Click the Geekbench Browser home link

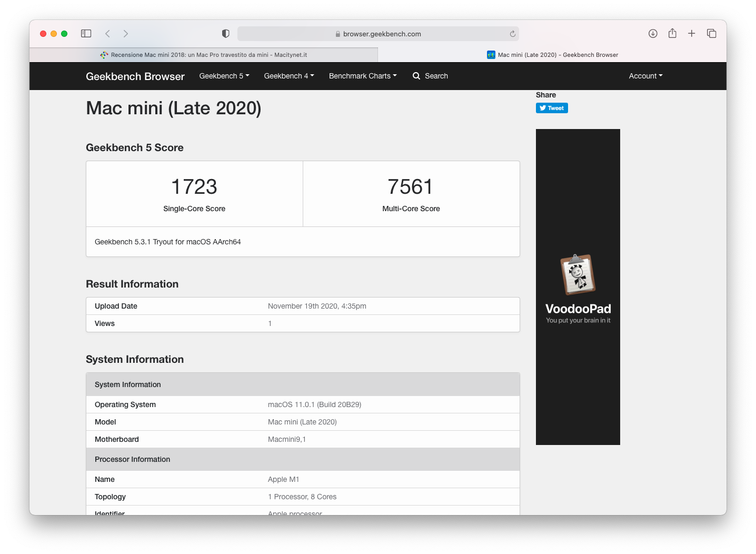point(135,76)
